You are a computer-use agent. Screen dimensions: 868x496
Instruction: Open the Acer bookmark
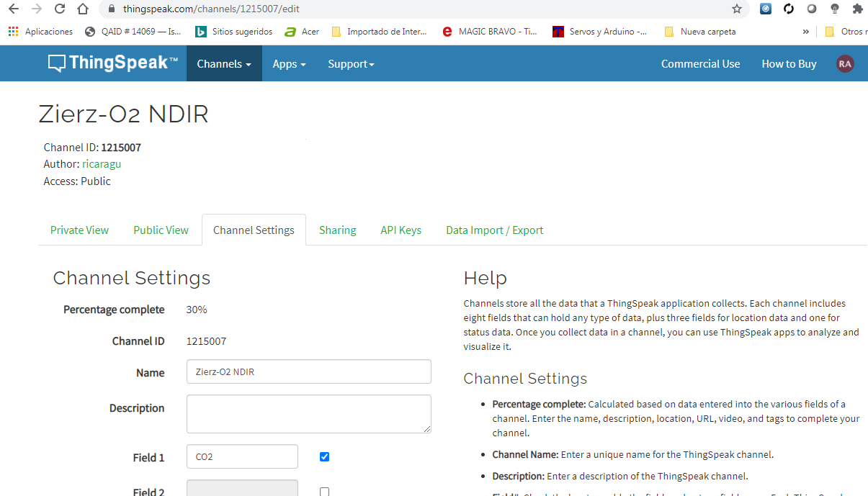pos(302,32)
